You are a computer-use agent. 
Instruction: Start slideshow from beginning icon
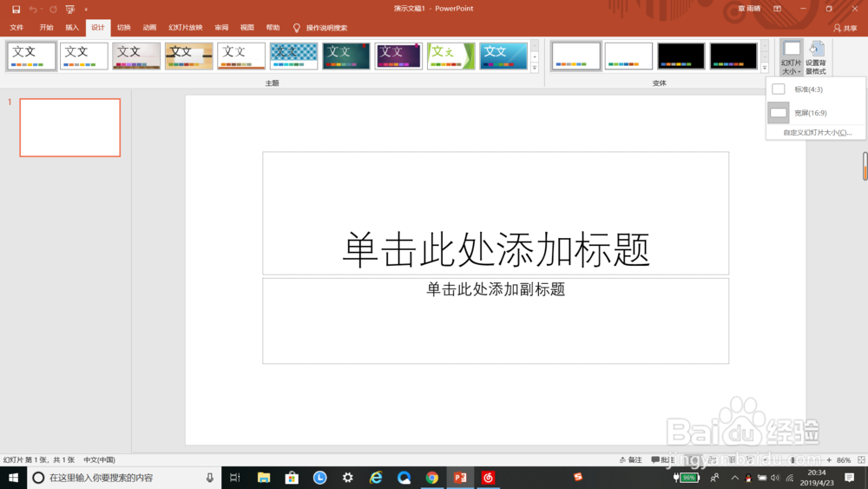(x=69, y=9)
